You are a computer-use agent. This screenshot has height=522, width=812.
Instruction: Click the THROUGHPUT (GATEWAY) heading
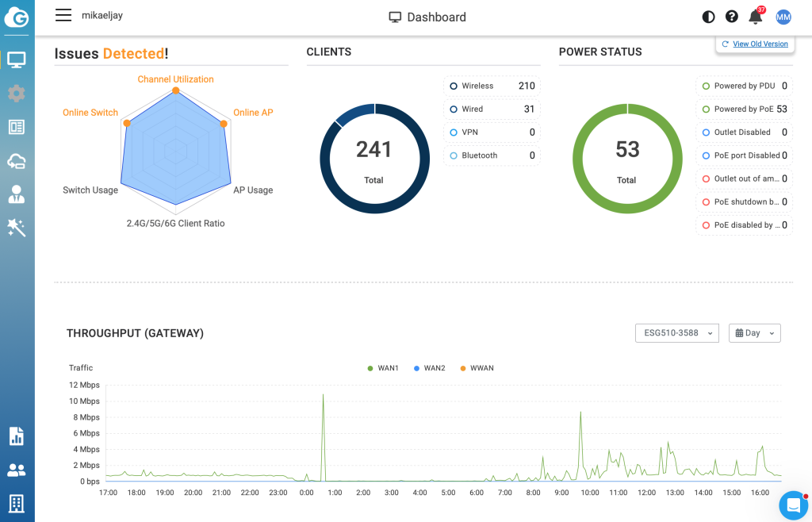pos(135,333)
